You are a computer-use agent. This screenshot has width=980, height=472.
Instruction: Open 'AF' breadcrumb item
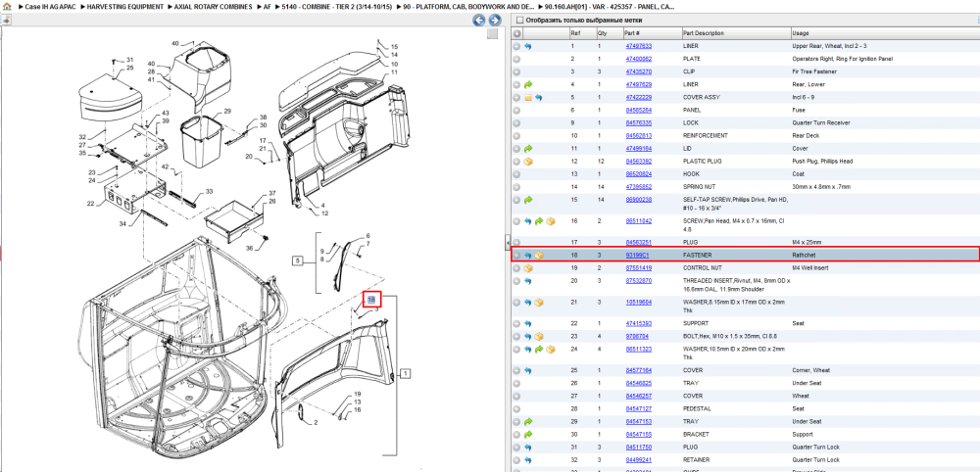[268, 6]
